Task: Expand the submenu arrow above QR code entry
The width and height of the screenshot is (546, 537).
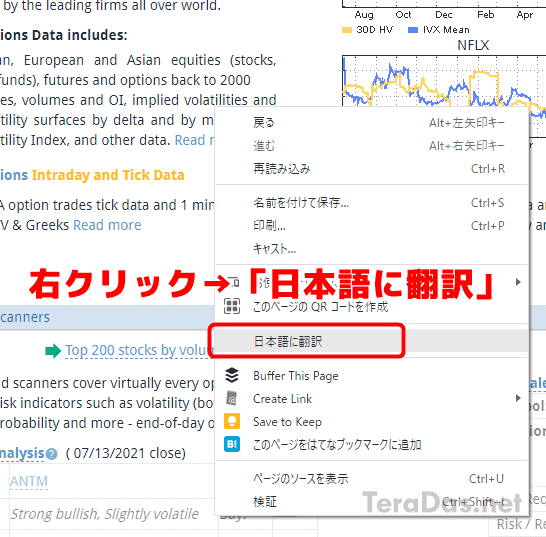Action: pos(518,282)
